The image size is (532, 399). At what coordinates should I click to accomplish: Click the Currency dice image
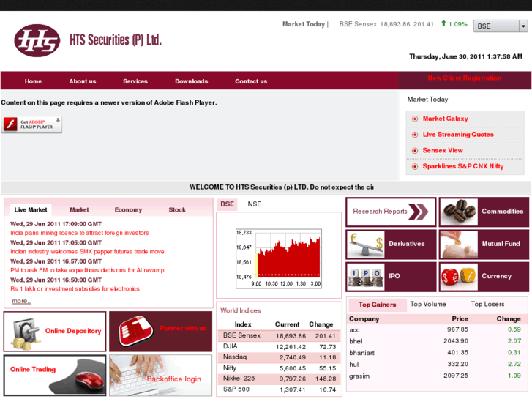459,277
